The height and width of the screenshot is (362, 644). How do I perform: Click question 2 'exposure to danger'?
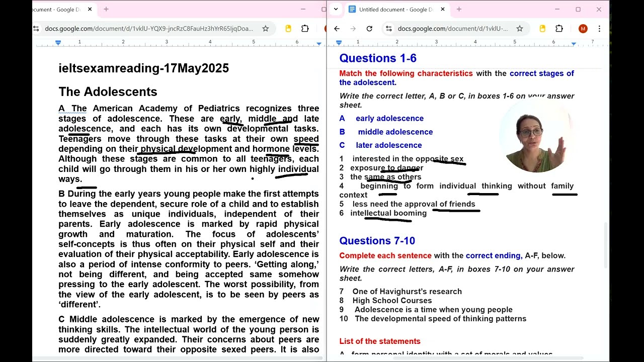[381, 168]
